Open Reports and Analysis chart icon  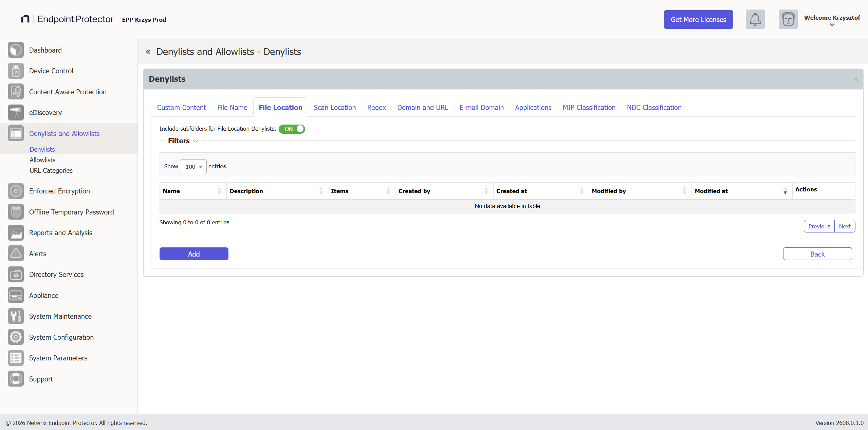coord(16,233)
